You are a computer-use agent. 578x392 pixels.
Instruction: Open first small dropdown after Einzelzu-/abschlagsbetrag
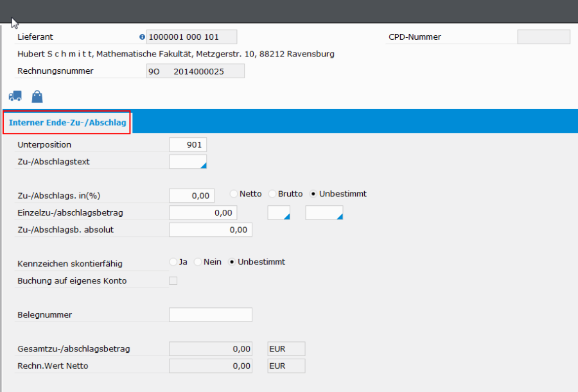point(279,213)
